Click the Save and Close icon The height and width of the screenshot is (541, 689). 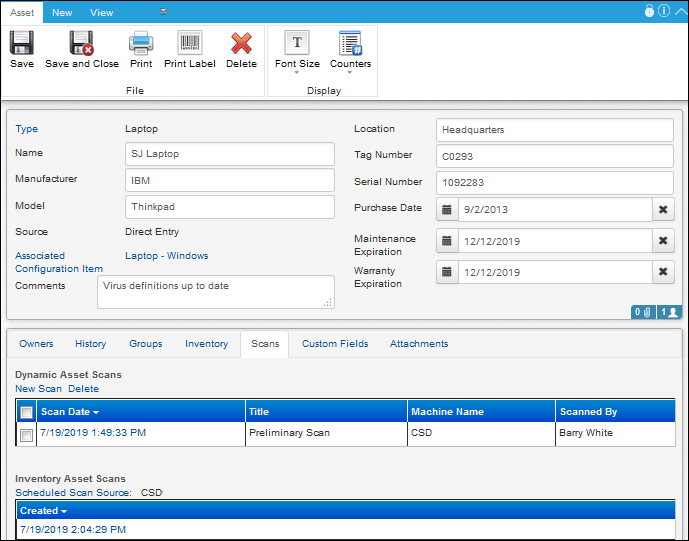pyautogui.click(x=81, y=43)
